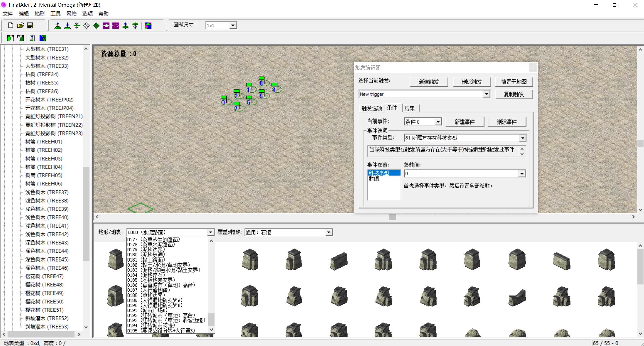Switch to the 结果 tab
This screenshot has height=346, width=644.
coord(410,108)
